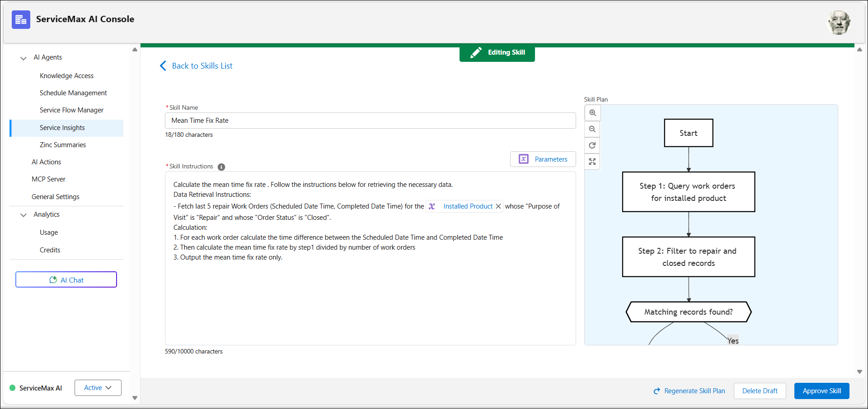
Task: Click into the Skill Instructions text area
Action: click(371, 258)
